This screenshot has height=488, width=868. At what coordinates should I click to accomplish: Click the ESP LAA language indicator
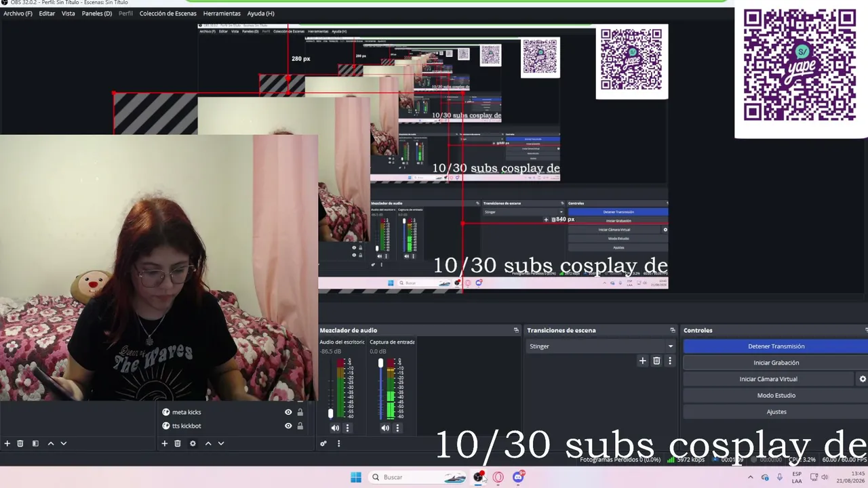(797, 477)
